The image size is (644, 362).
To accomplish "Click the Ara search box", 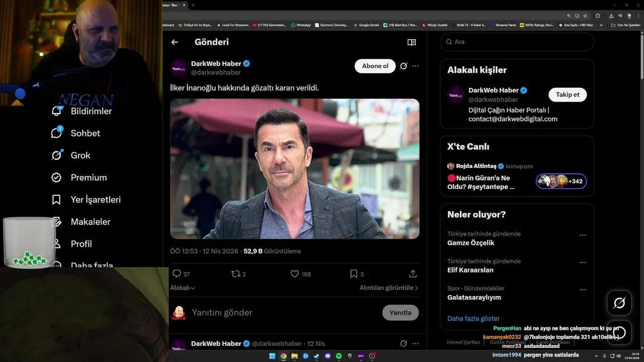I will click(x=517, y=42).
